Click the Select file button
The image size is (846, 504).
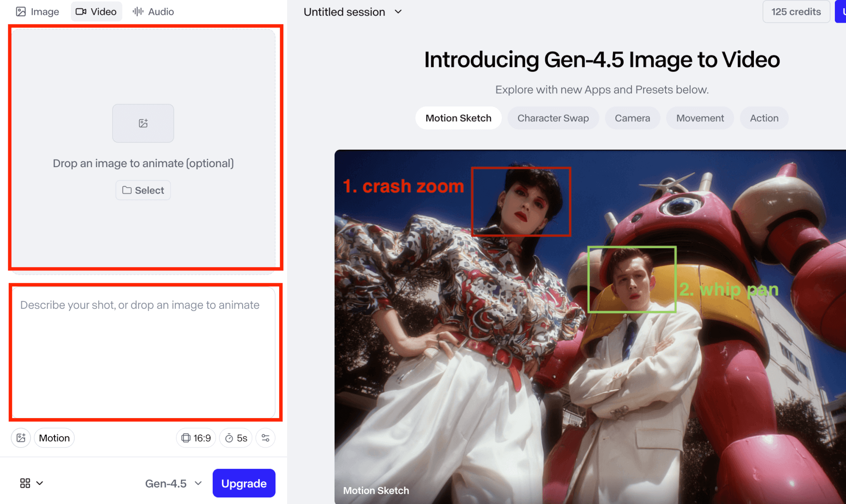click(143, 190)
